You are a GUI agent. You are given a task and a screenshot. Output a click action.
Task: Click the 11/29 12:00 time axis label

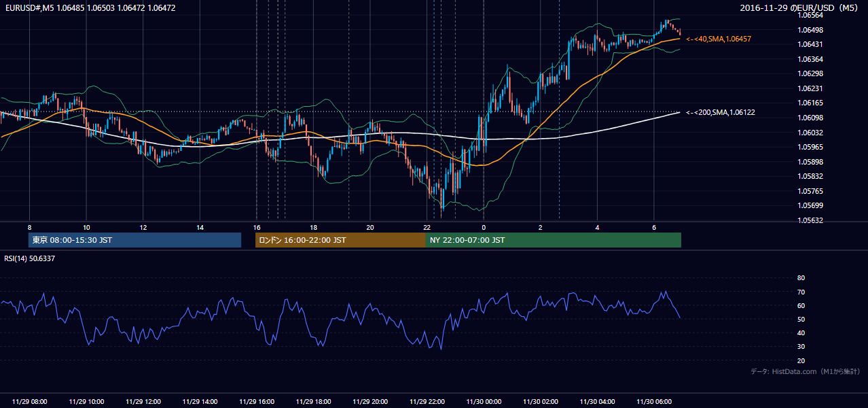(143, 402)
